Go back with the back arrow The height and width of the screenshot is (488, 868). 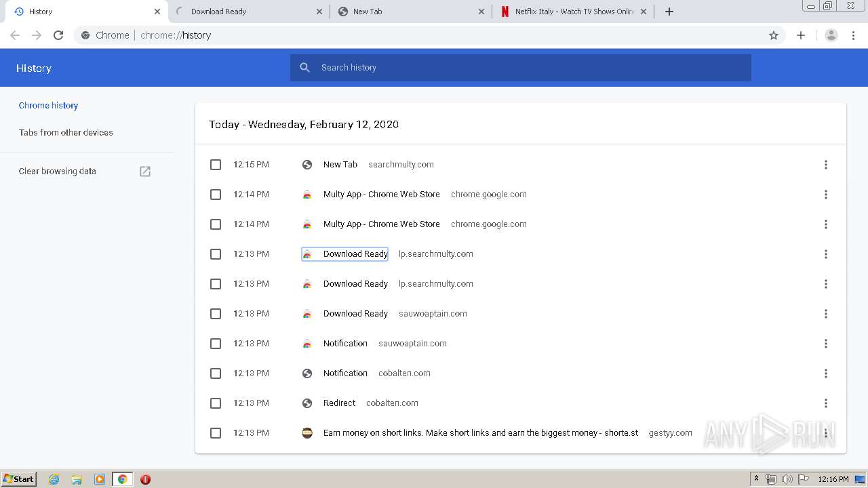tap(15, 35)
